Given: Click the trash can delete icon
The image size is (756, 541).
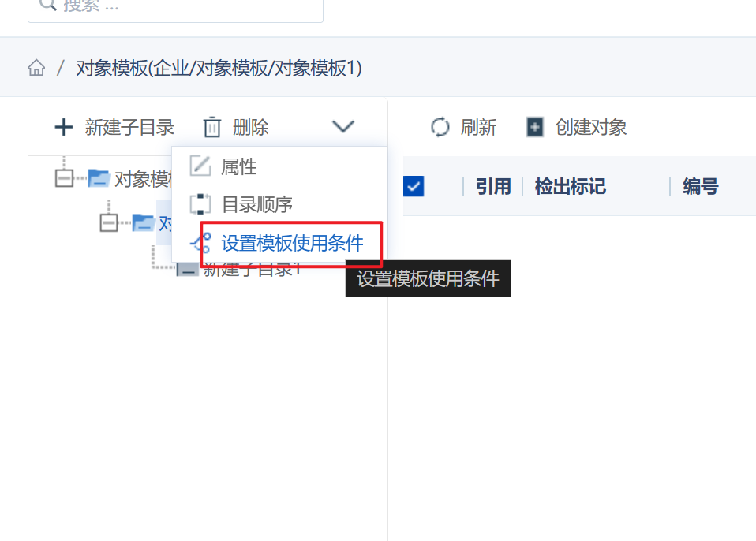Looking at the screenshot, I should 212,128.
